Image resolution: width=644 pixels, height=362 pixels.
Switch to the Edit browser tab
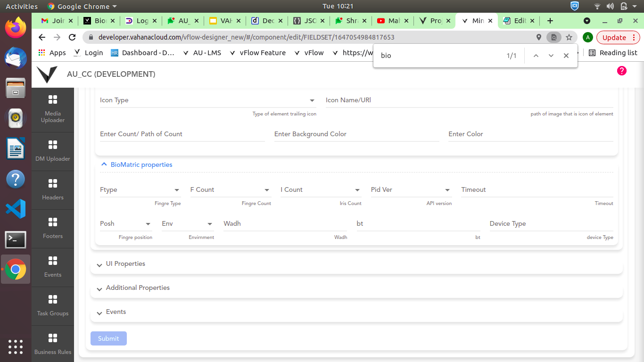pos(519,21)
